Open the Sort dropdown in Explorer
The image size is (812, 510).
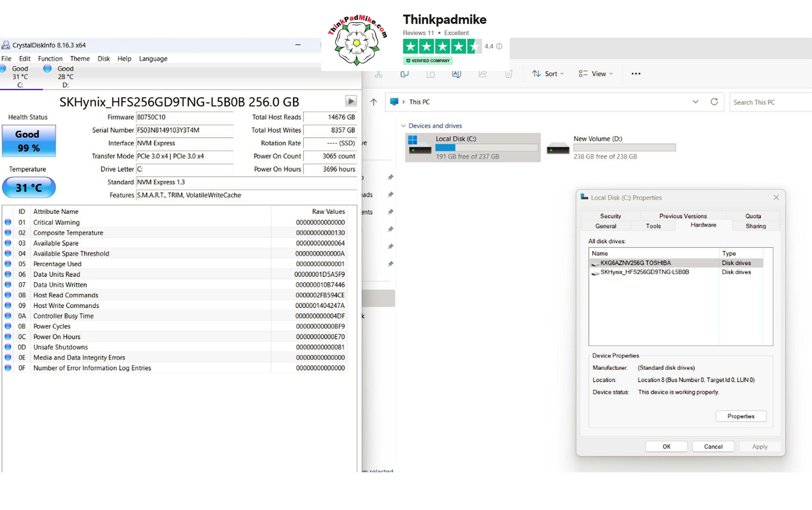pos(548,73)
